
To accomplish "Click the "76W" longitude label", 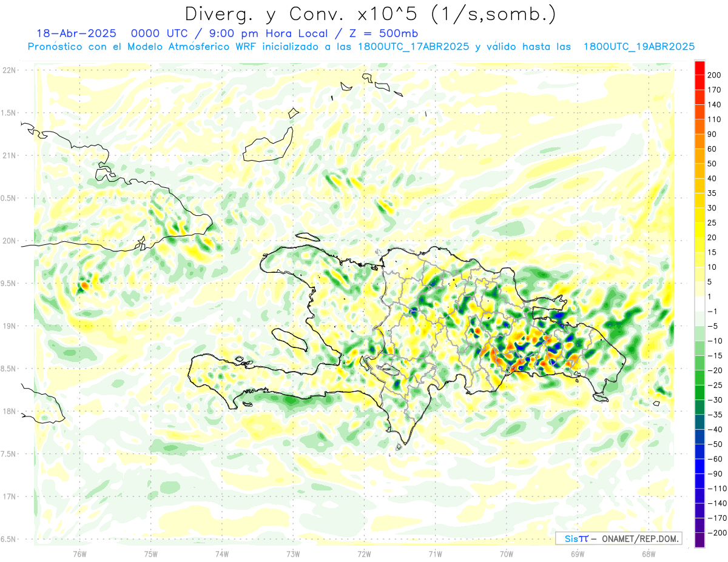I will (x=79, y=554).
